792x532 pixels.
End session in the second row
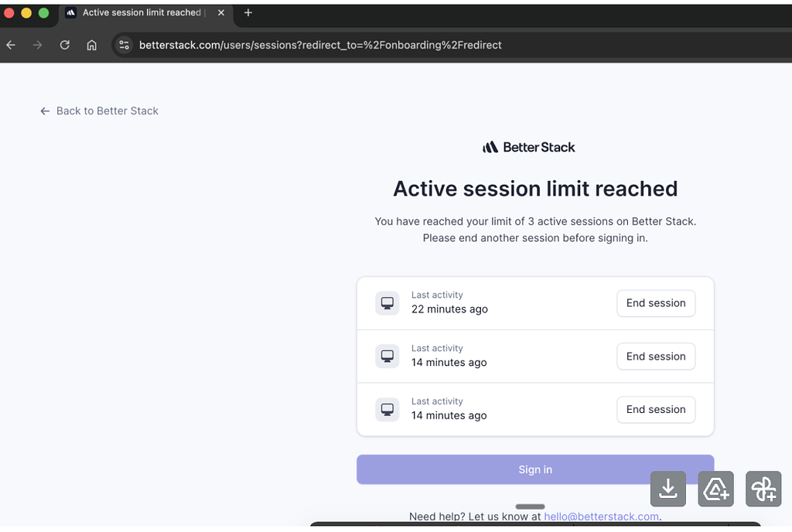click(655, 356)
